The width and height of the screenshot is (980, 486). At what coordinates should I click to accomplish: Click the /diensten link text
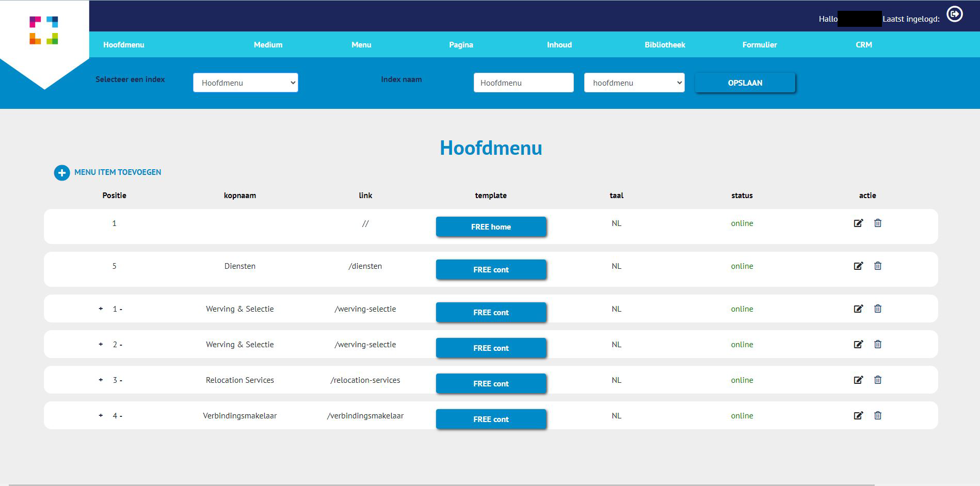coord(365,266)
